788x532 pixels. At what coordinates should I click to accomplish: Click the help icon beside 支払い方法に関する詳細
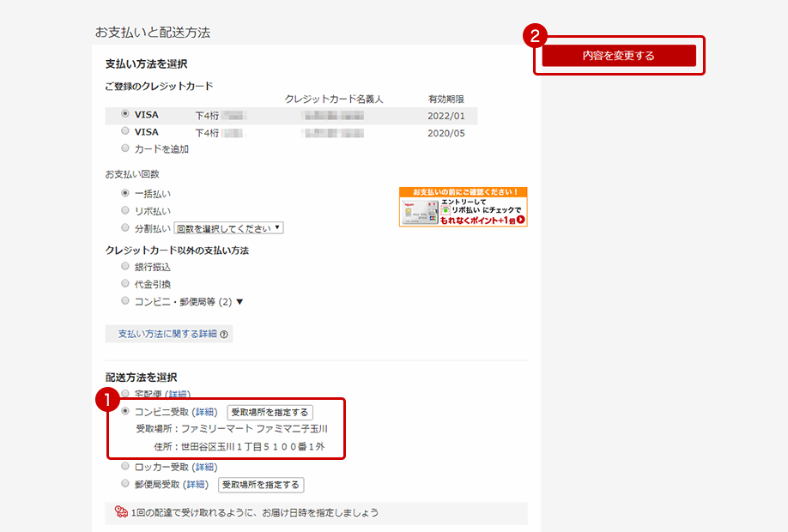[223, 335]
